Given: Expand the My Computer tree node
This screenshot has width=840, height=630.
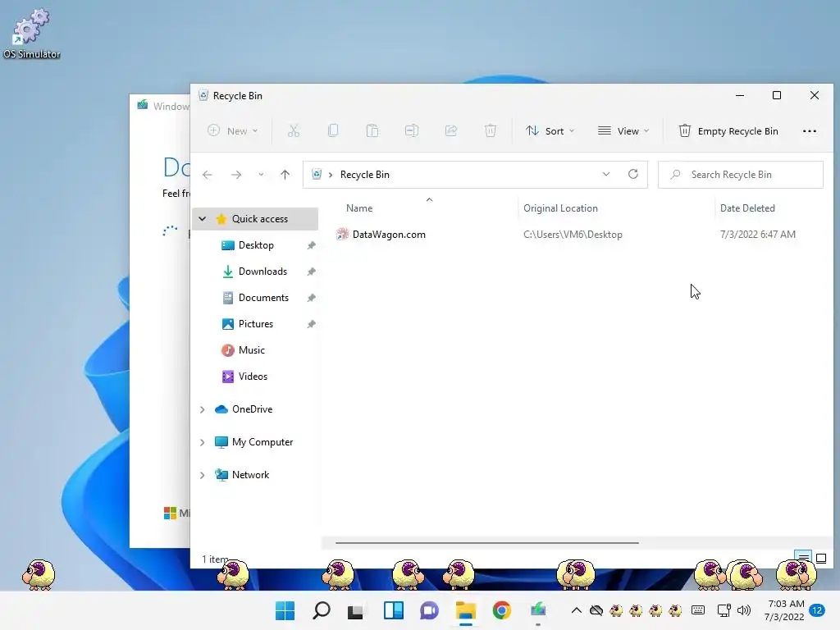Looking at the screenshot, I should click(x=202, y=442).
